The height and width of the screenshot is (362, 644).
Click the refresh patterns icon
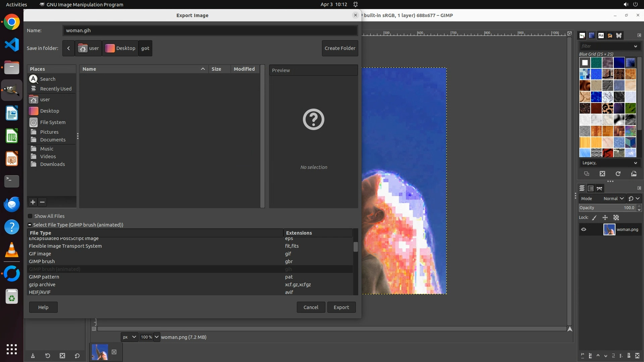click(x=618, y=174)
